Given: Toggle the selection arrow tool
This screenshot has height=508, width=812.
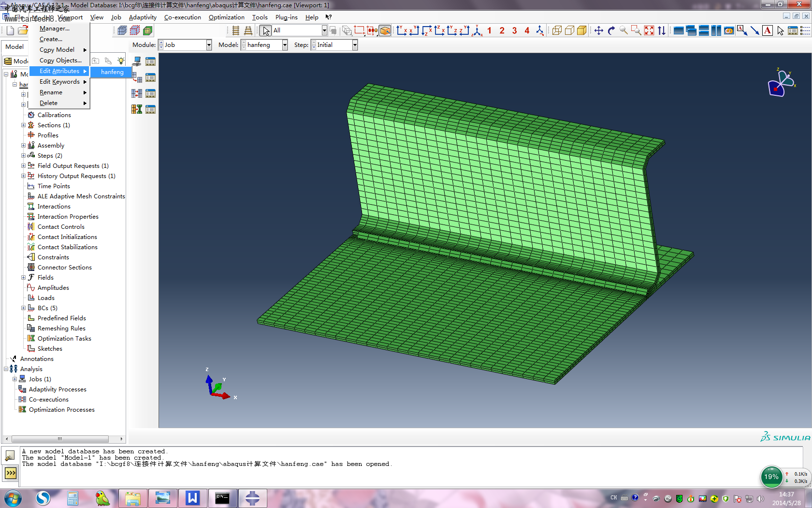Looking at the screenshot, I should (x=266, y=30).
